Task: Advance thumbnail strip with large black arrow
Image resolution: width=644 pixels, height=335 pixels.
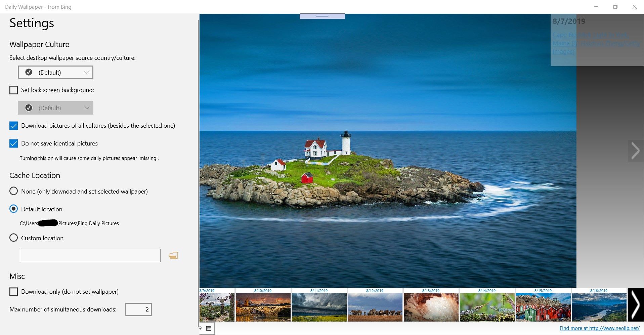Action: click(636, 305)
